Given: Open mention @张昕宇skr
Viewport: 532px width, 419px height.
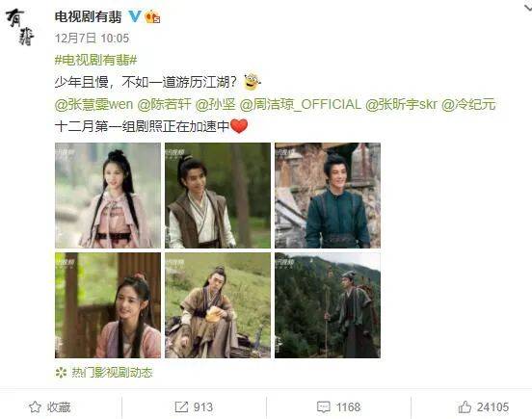Looking at the screenshot, I should [401, 104].
